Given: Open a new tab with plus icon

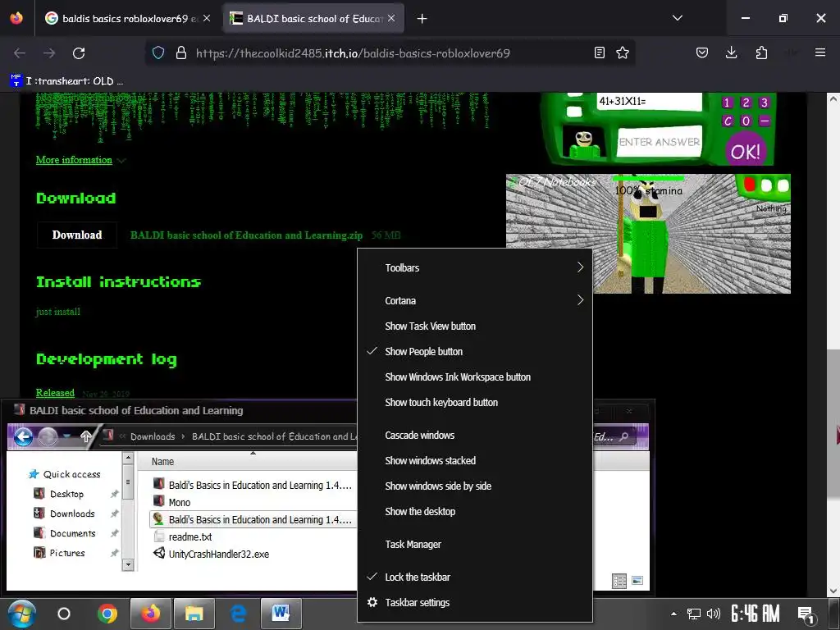Looking at the screenshot, I should pos(422,19).
